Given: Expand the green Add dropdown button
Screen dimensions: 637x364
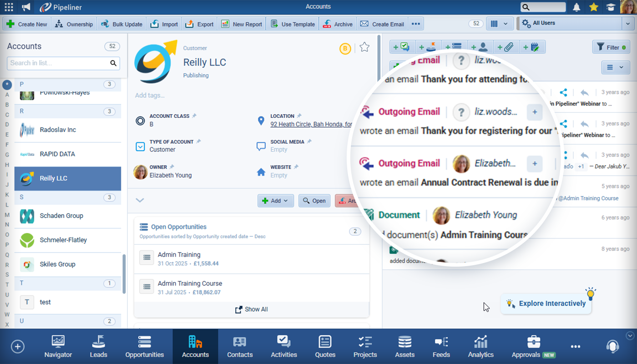Looking at the screenshot, I should (276, 201).
